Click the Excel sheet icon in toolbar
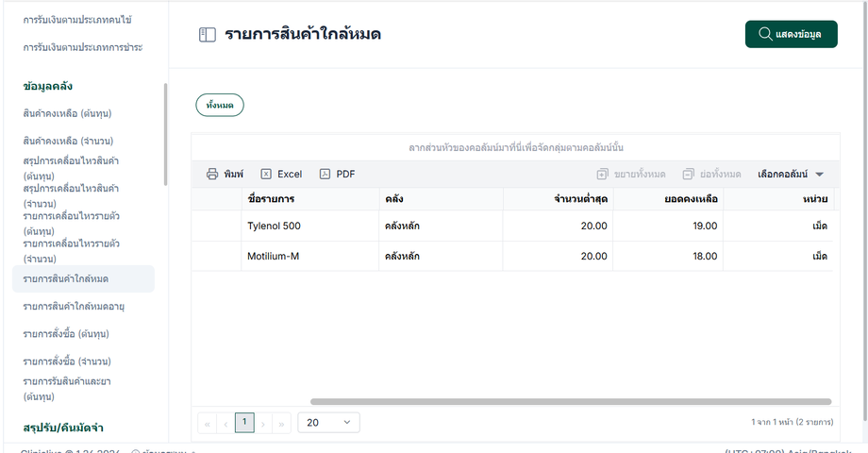Viewport: 868px width, 453px height. coord(266,174)
